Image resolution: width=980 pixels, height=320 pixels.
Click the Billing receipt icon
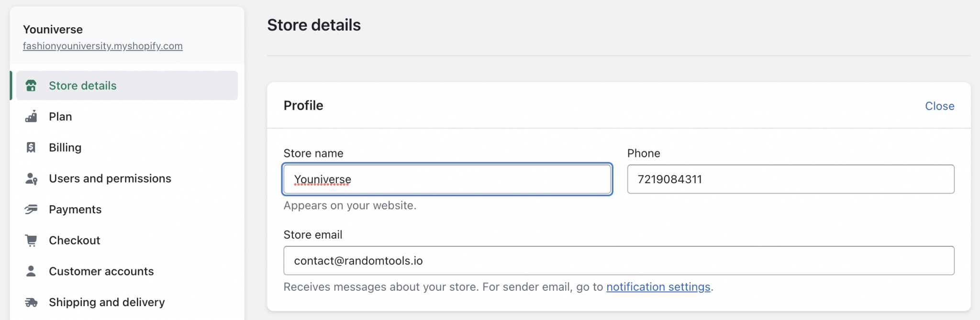[x=31, y=147]
